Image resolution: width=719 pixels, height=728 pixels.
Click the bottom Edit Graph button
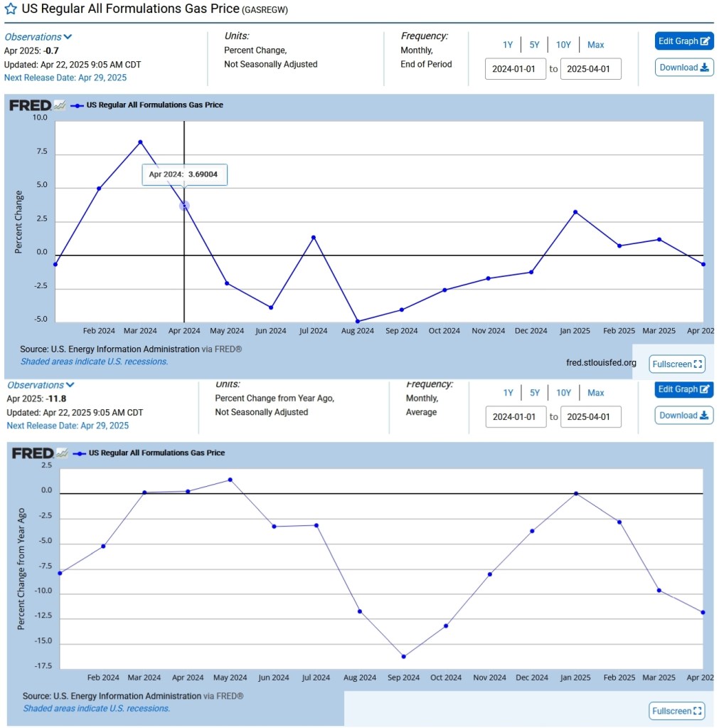coord(683,389)
